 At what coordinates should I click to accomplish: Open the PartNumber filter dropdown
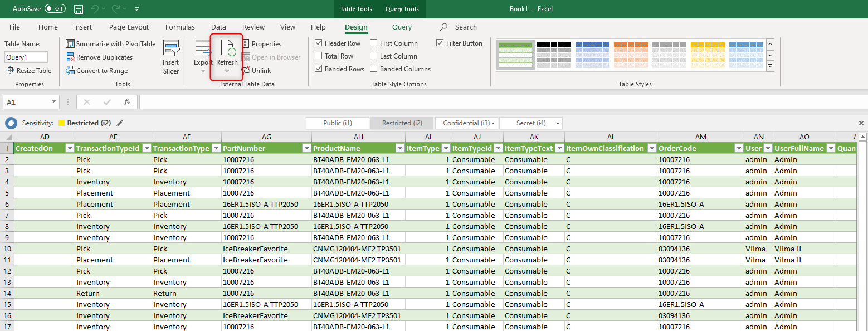(x=306, y=148)
